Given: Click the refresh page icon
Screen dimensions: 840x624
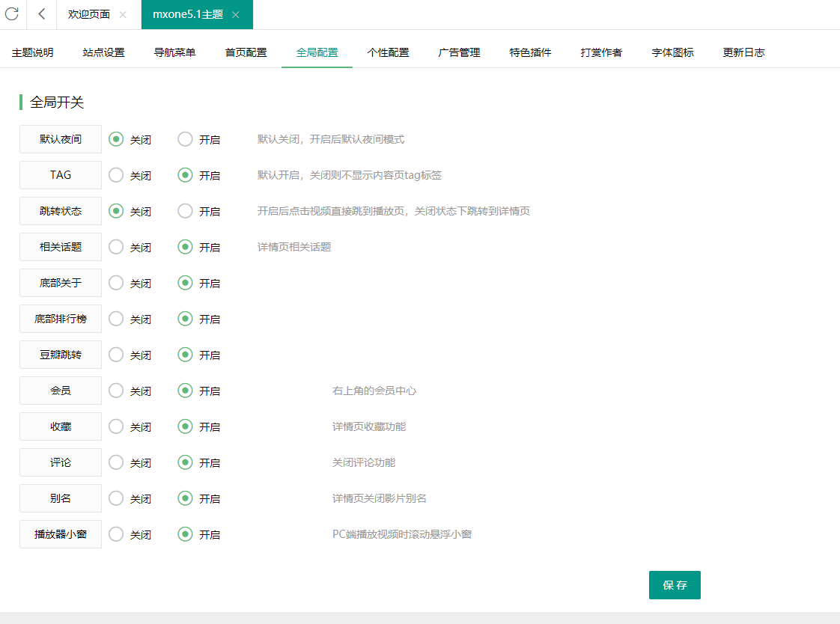Looking at the screenshot, I should (x=12, y=14).
